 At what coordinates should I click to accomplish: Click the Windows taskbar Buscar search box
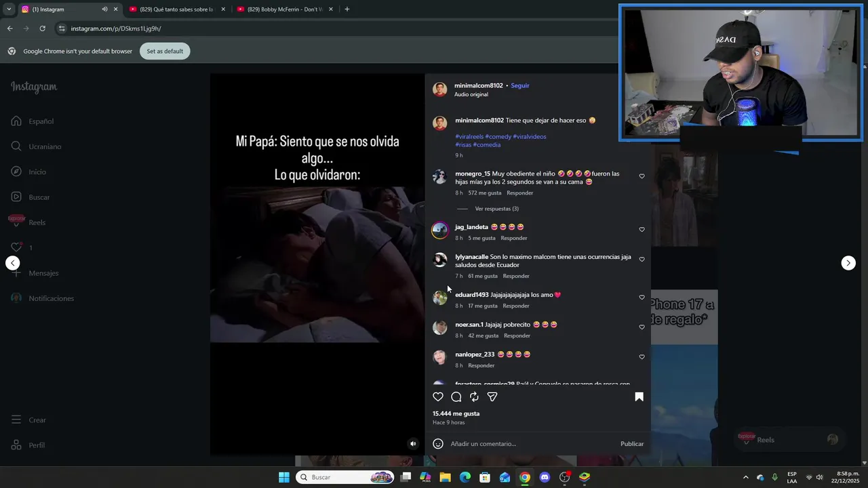[x=346, y=477]
